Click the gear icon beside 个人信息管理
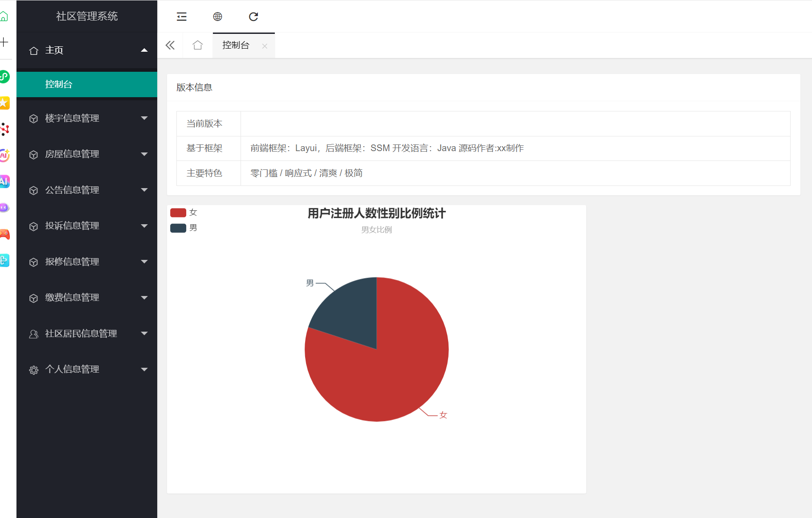 [x=33, y=370]
